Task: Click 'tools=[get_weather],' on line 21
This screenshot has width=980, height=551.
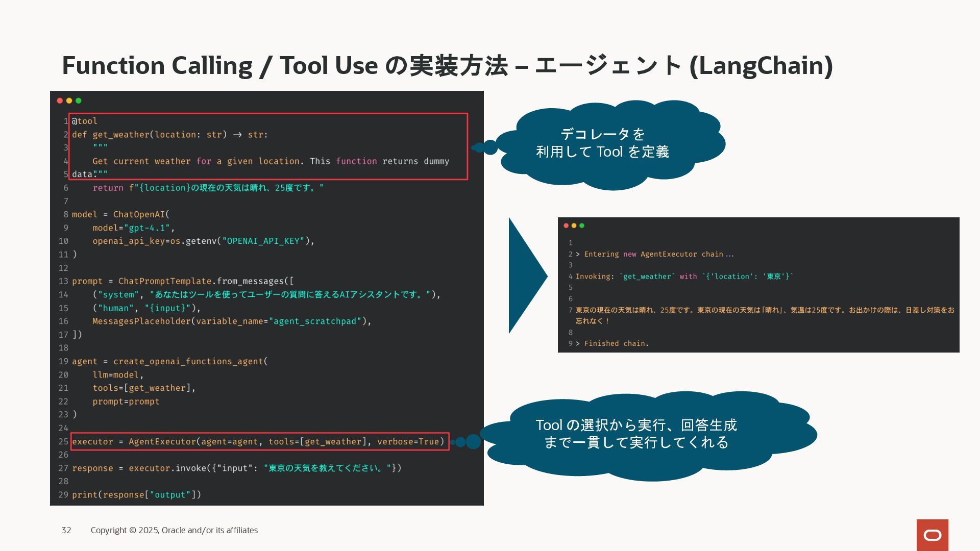Action: tap(144, 388)
